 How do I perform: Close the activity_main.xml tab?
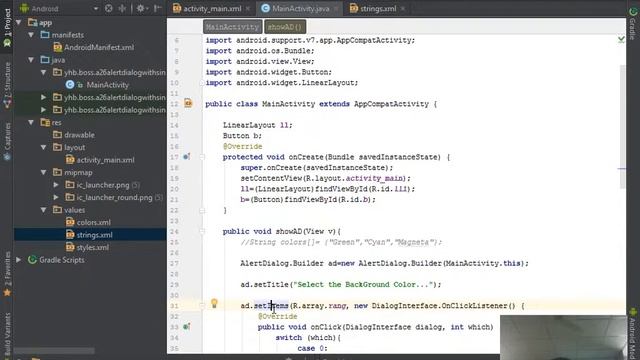[248, 9]
